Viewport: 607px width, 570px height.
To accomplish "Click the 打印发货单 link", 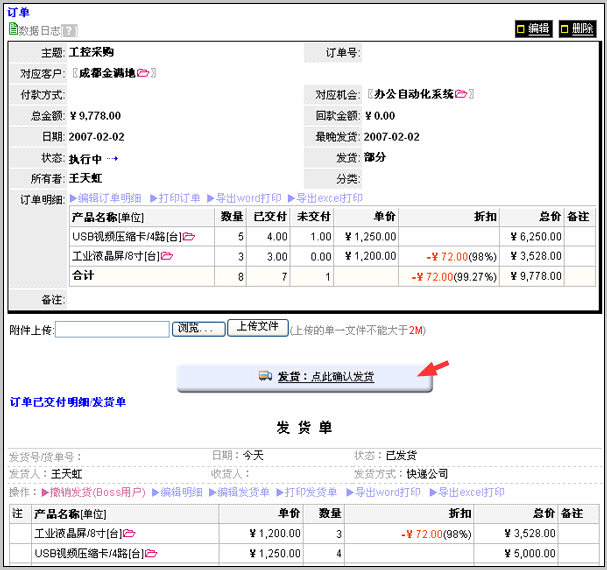I will [311, 493].
